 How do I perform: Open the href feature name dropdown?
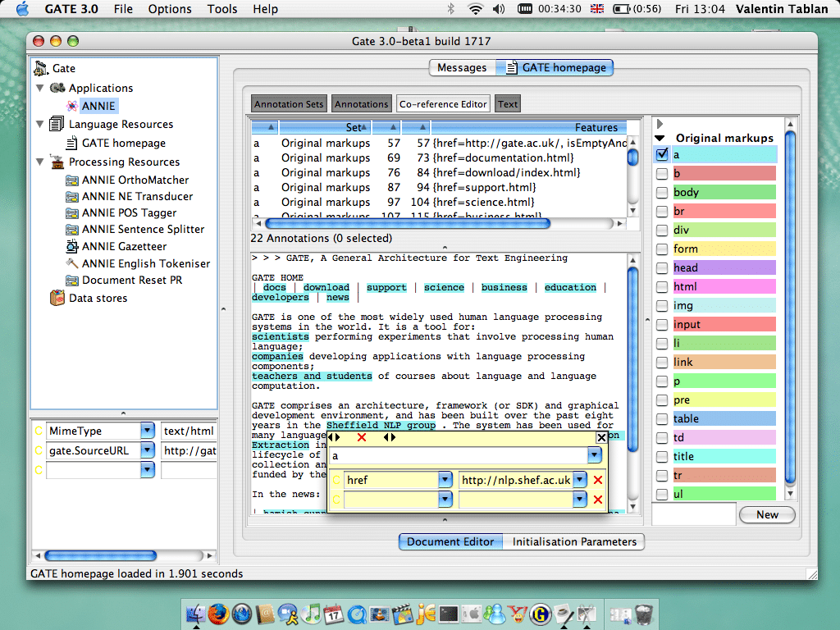(443, 480)
